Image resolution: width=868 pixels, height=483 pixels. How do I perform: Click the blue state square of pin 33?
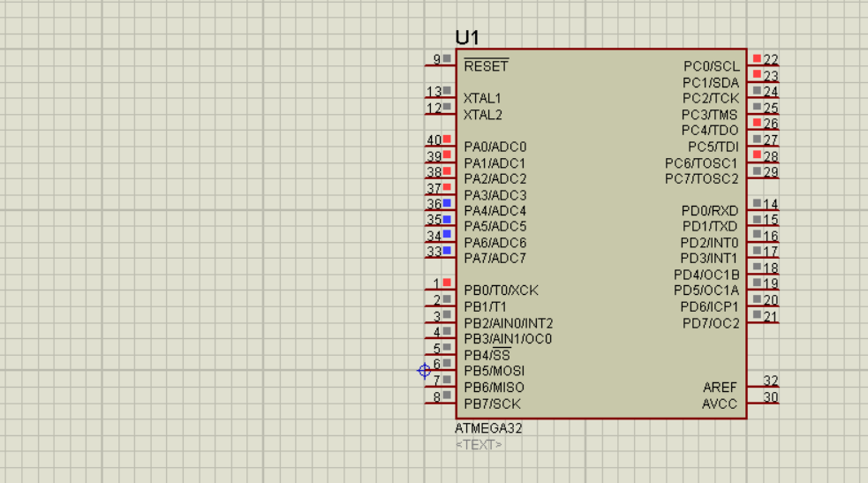click(x=447, y=251)
